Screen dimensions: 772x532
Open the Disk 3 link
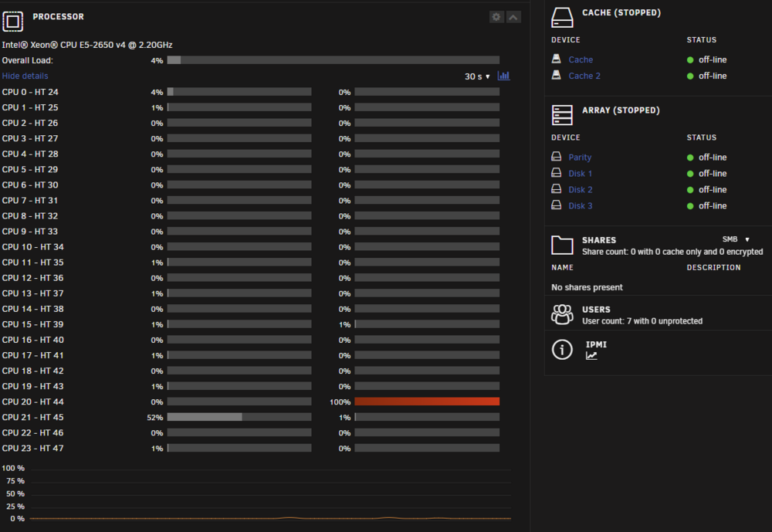(x=581, y=206)
